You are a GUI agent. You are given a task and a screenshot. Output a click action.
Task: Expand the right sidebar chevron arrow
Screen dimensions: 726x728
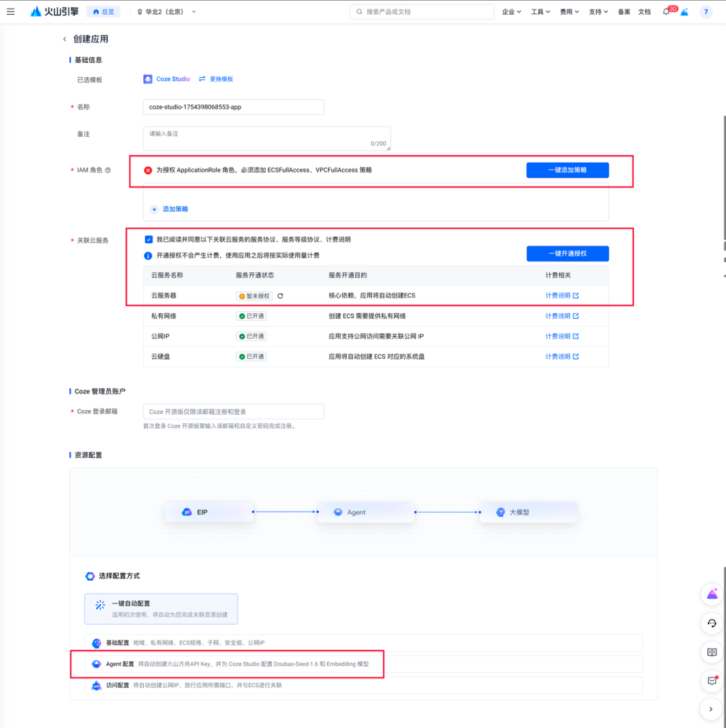(712, 709)
